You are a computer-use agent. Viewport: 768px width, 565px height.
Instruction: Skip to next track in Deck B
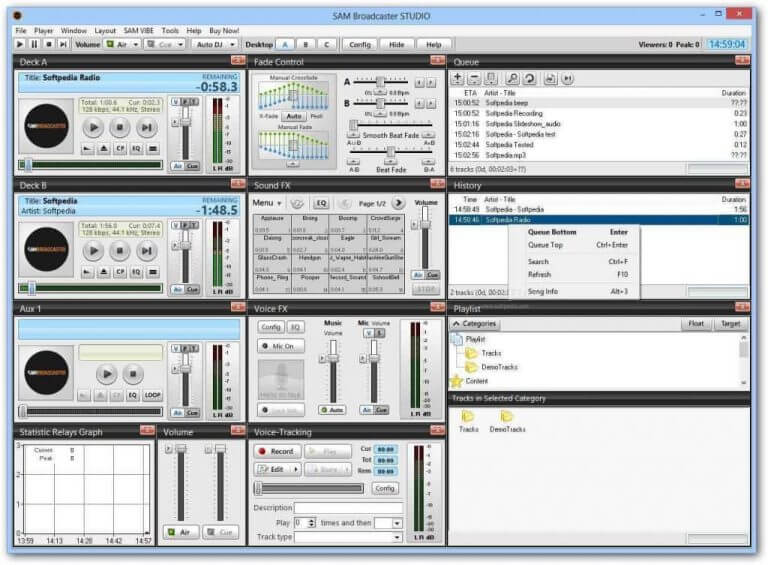pyautogui.click(x=146, y=251)
